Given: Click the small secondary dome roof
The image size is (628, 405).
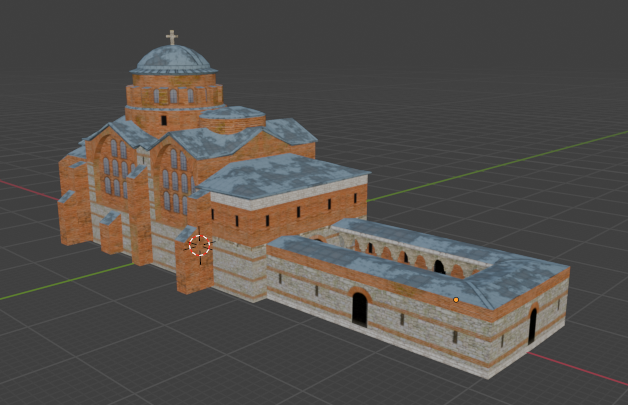Looking at the screenshot, I should [x=232, y=113].
